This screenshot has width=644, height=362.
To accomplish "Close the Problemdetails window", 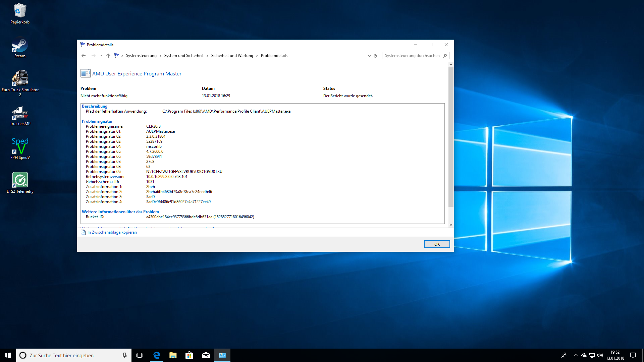I will pyautogui.click(x=446, y=45).
